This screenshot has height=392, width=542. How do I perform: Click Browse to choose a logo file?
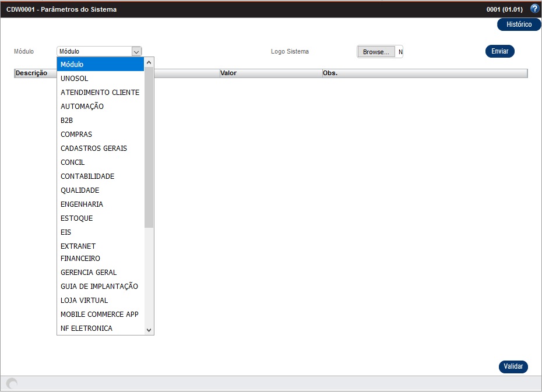tap(376, 52)
